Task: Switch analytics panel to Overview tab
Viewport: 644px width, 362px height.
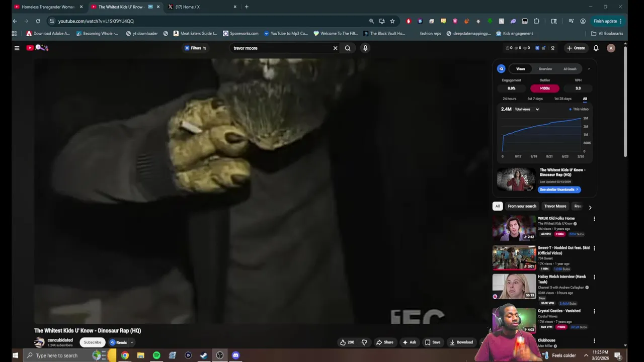Action: tap(545, 69)
